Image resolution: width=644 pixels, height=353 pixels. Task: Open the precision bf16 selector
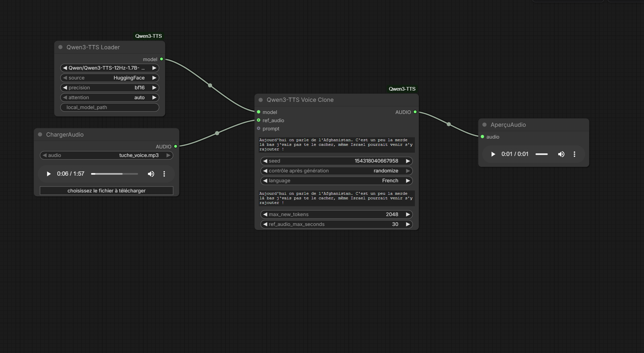point(109,88)
